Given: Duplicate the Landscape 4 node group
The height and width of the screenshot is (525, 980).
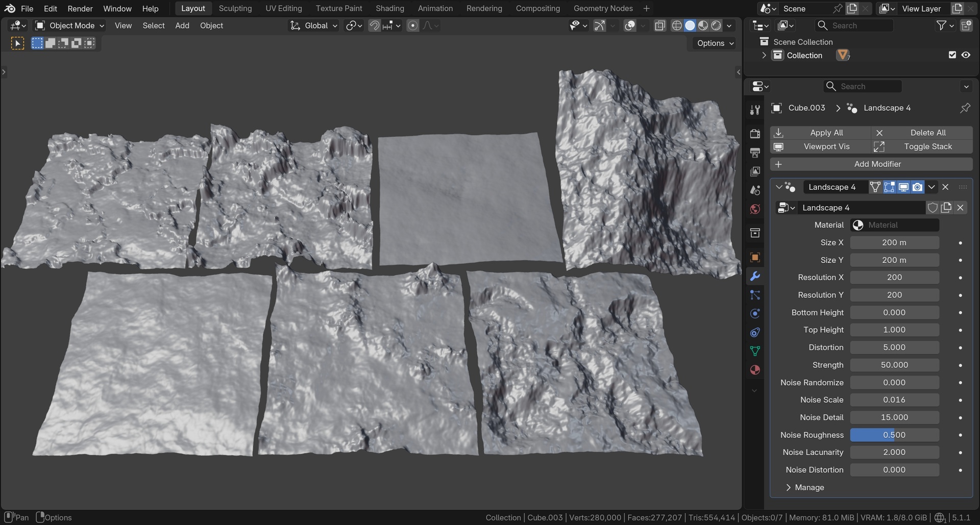Looking at the screenshot, I should point(946,208).
